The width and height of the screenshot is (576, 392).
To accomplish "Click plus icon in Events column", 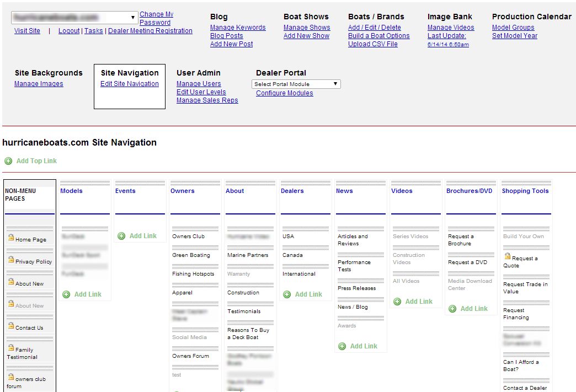I will point(121,236).
